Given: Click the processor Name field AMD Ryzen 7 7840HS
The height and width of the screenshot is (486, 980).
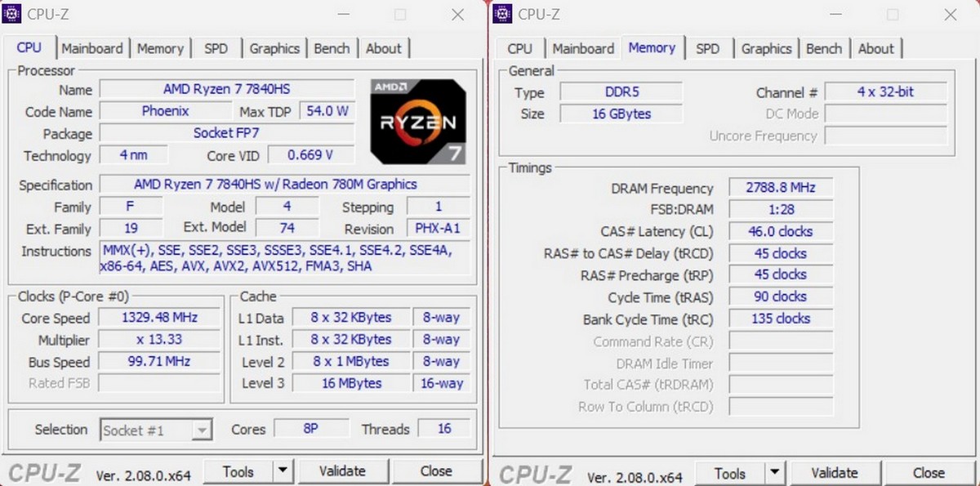Looking at the screenshot, I should tap(226, 89).
